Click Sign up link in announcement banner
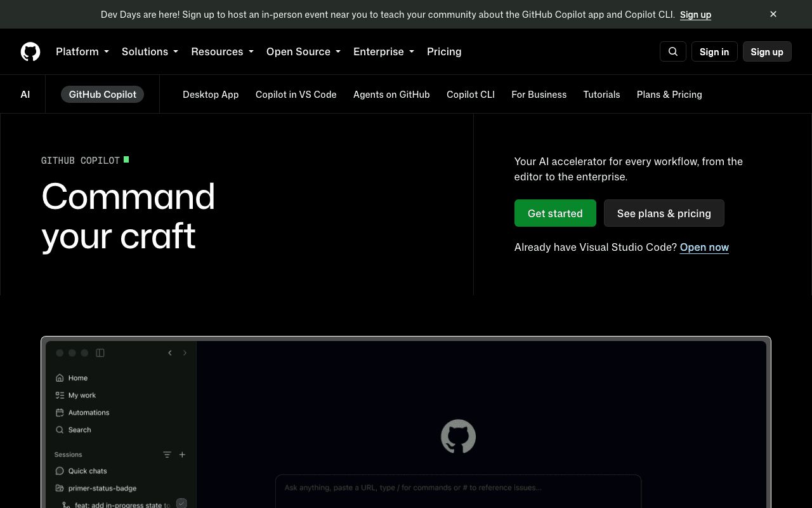 tap(695, 14)
